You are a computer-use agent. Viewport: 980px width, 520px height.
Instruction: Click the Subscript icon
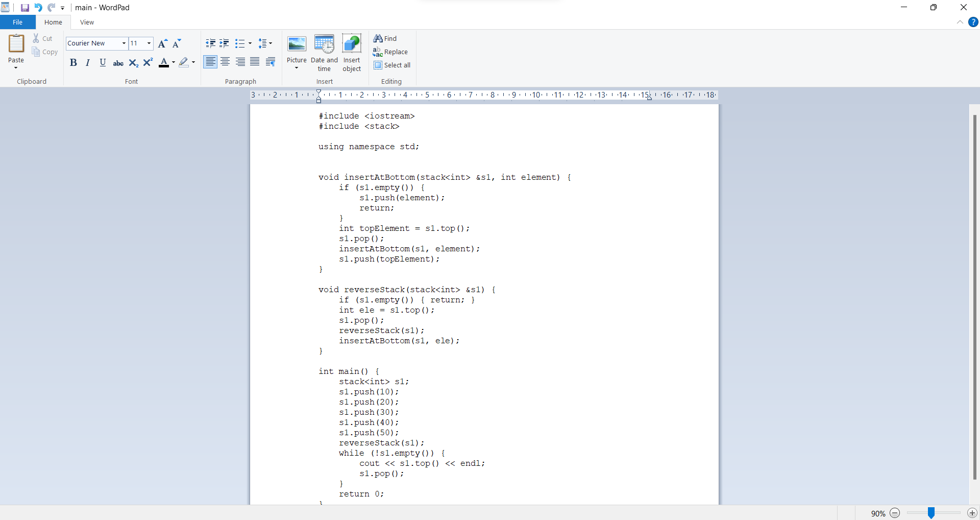[x=133, y=63]
